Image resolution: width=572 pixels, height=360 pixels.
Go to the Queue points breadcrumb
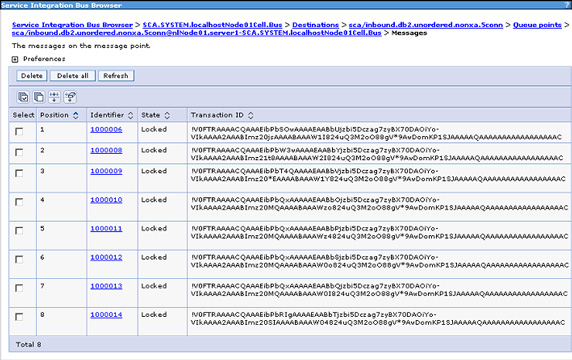tap(537, 25)
